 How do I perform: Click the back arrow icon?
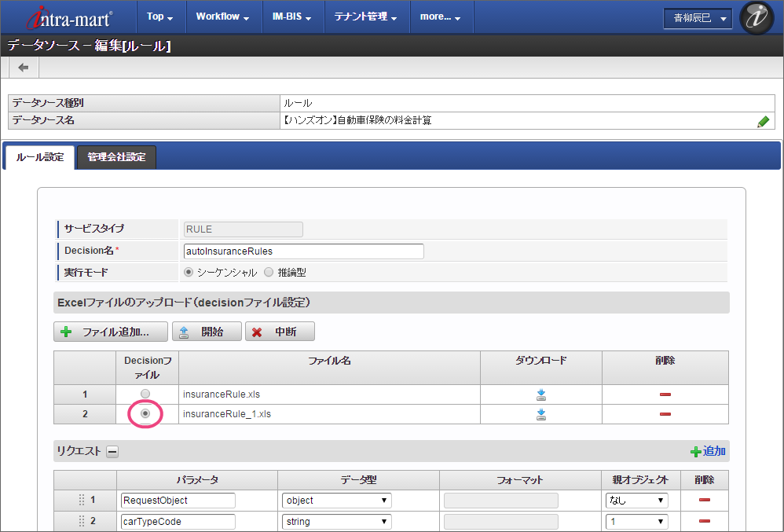(x=24, y=68)
